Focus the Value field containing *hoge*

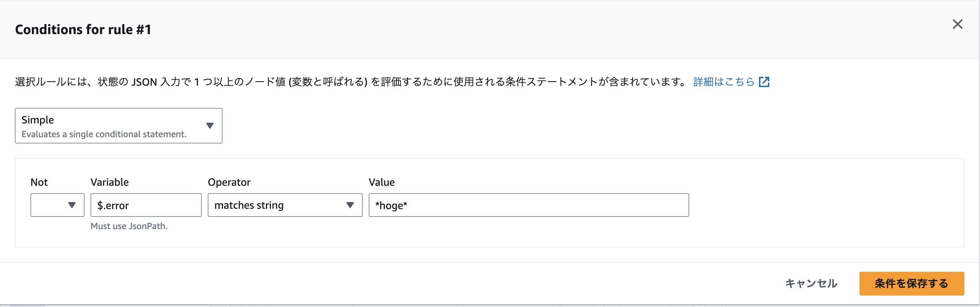coord(529,205)
